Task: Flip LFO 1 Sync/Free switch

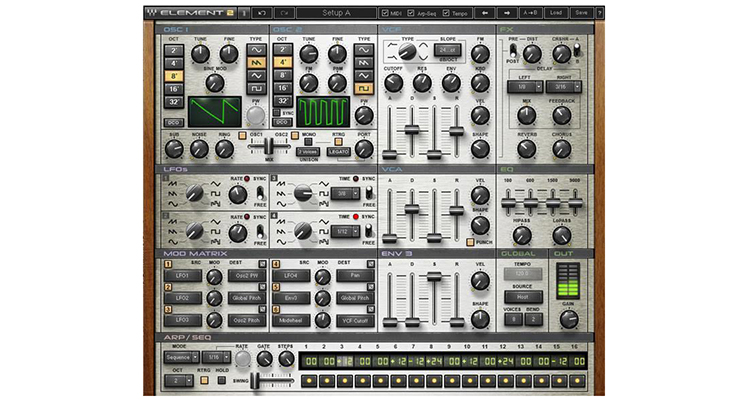Action: point(260,193)
